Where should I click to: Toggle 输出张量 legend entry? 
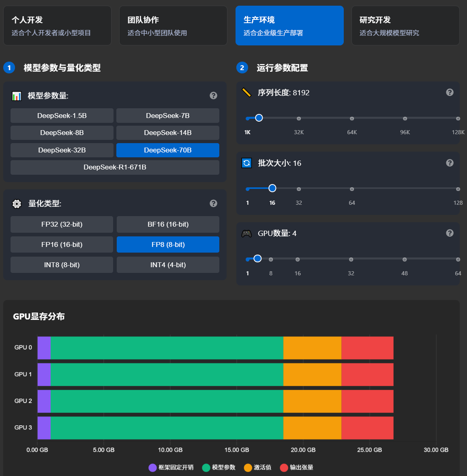pos(296,467)
